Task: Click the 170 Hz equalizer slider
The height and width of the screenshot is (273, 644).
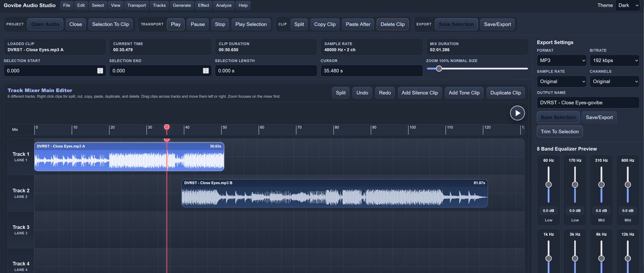Action: pyautogui.click(x=575, y=185)
